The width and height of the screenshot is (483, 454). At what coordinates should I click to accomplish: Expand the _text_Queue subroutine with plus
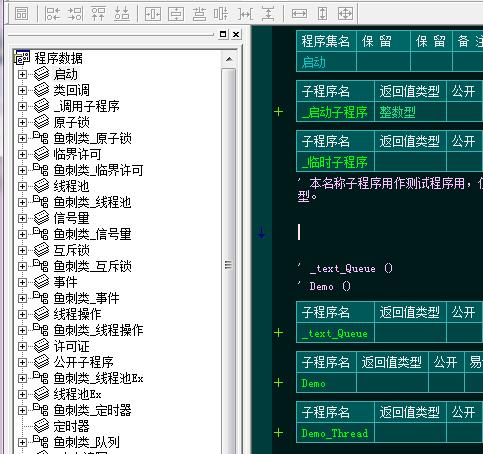pos(279,333)
